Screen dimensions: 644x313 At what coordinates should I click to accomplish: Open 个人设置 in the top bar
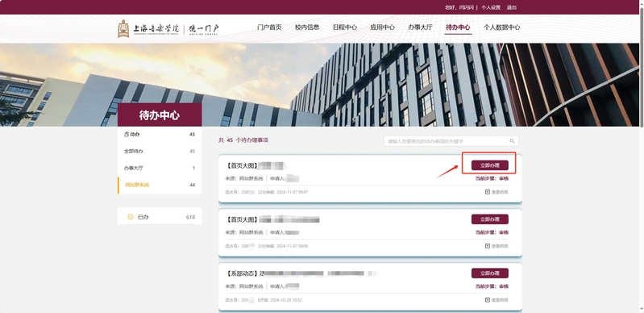point(491,7)
